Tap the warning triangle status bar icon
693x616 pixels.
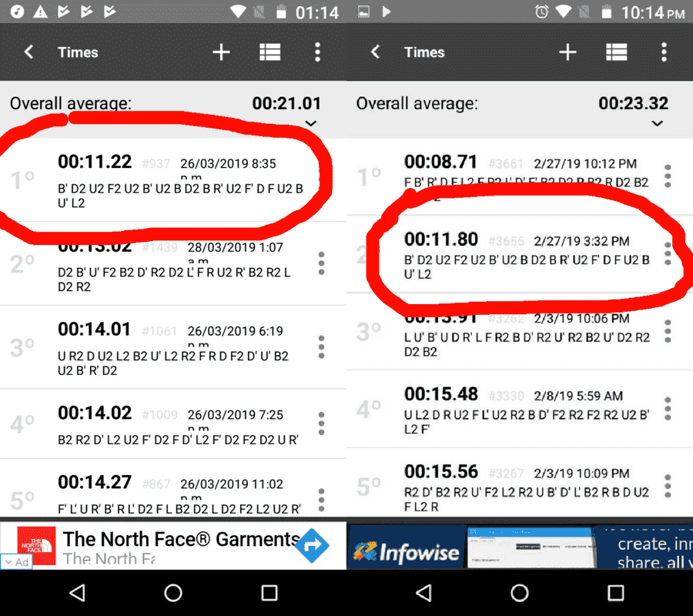[x=40, y=12]
